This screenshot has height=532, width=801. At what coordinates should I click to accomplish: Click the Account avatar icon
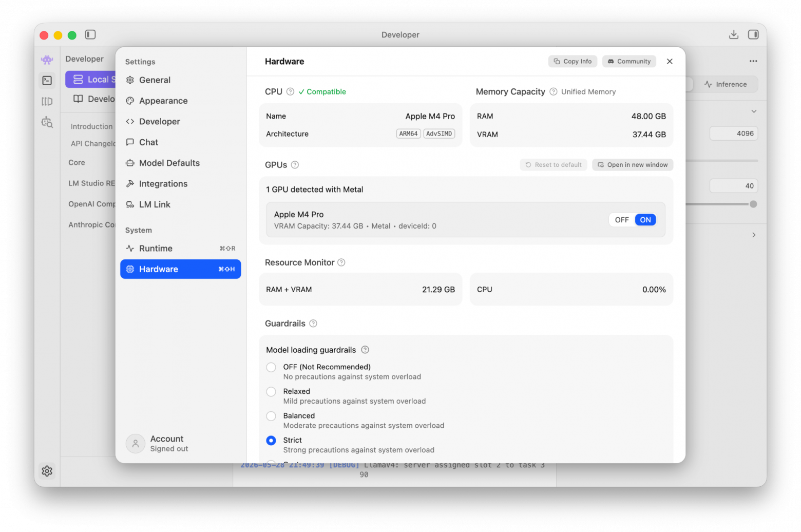tap(136, 444)
